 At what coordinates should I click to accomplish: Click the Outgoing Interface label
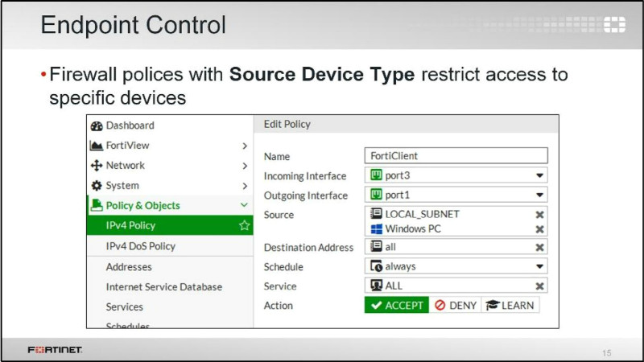pos(306,195)
